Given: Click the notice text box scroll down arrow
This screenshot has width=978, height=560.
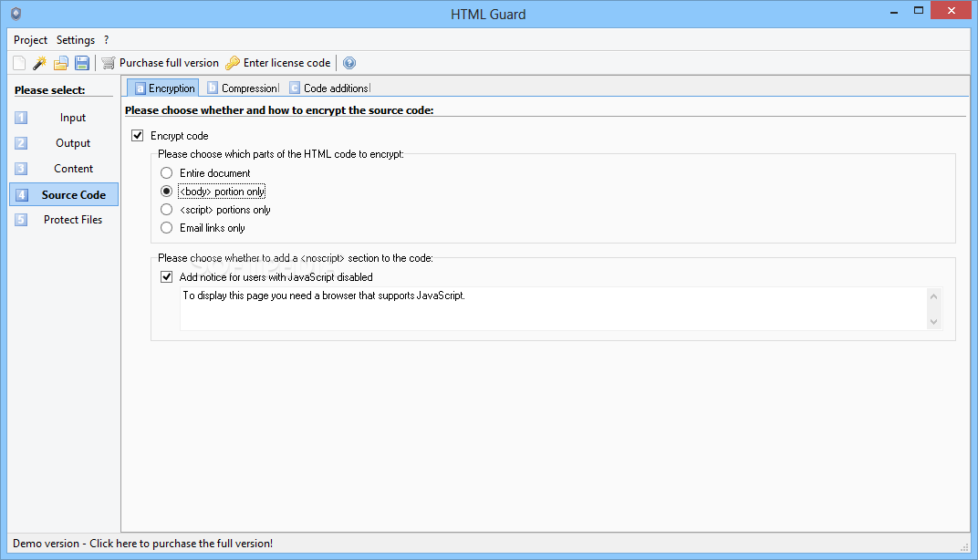Looking at the screenshot, I should click(x=933, y=322).
